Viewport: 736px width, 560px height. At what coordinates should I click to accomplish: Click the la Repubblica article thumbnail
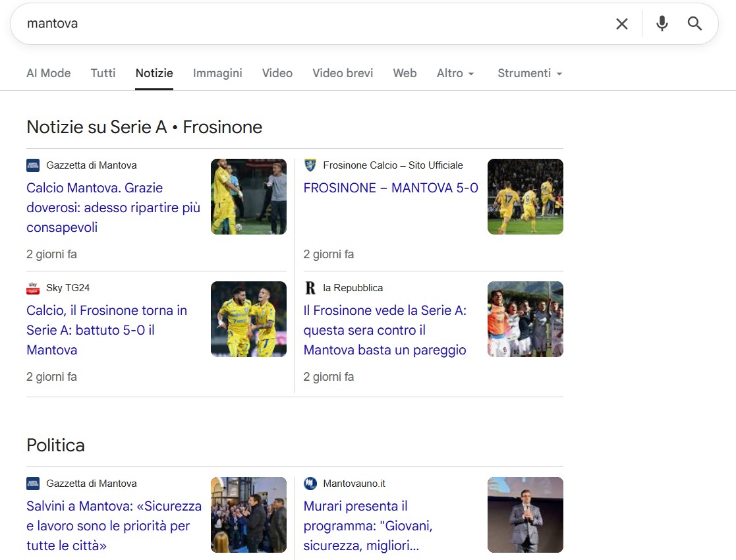(525, 319)
